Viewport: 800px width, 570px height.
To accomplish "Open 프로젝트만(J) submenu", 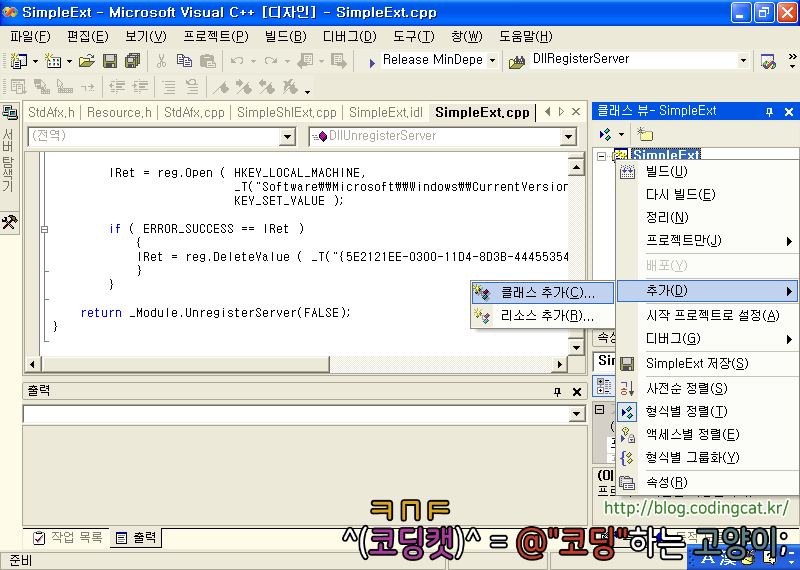I will 708,240.
